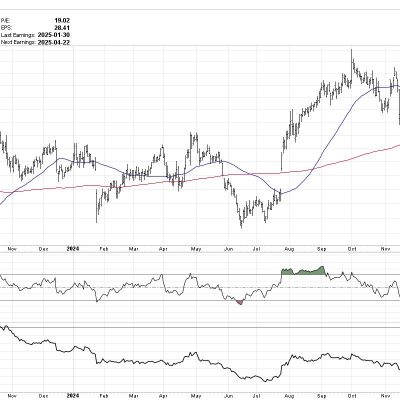Click the red oversold dip in June oscillator
The image size is (400, 400).
(x=240, y=302)
